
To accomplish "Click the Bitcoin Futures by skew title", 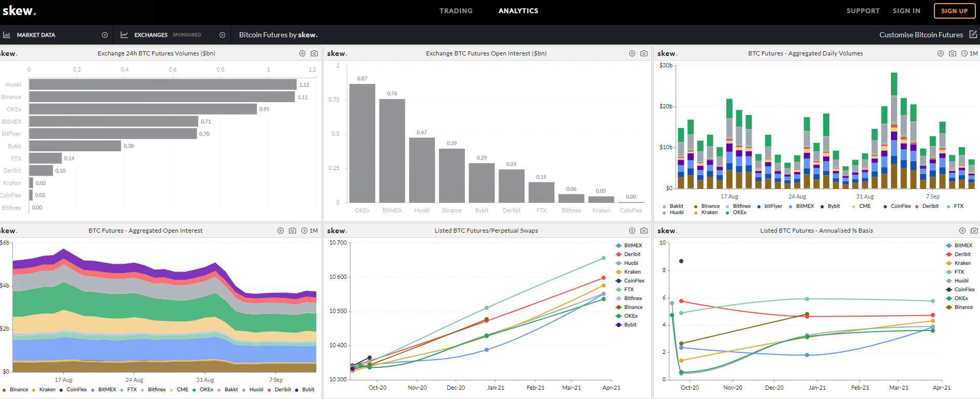I will pyautogui.click(x=279, y=35).
